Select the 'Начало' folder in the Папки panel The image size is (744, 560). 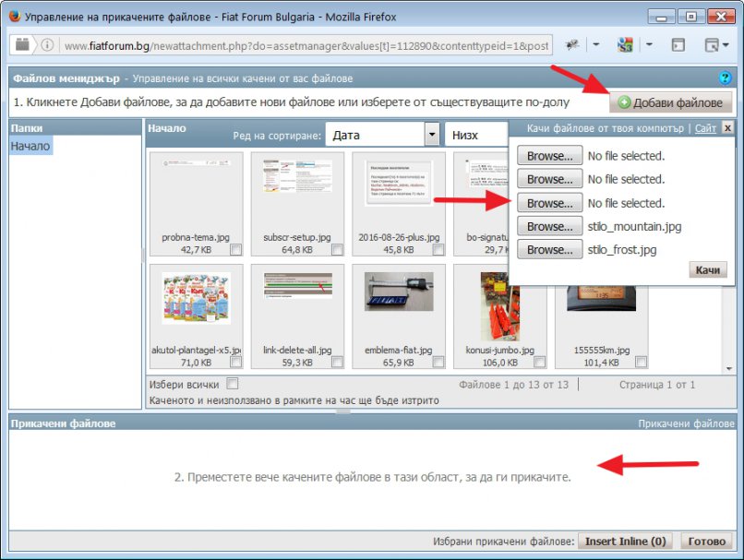click(x=30, y=146)
